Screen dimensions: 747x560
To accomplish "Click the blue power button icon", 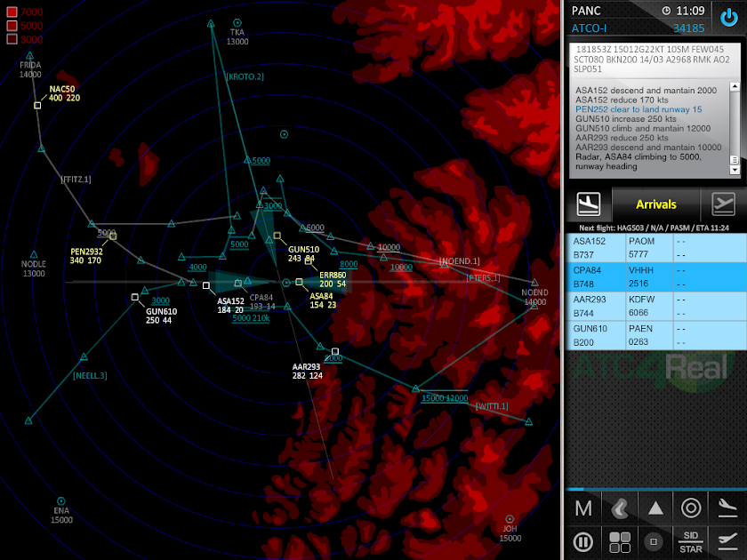I will [729, 18].
